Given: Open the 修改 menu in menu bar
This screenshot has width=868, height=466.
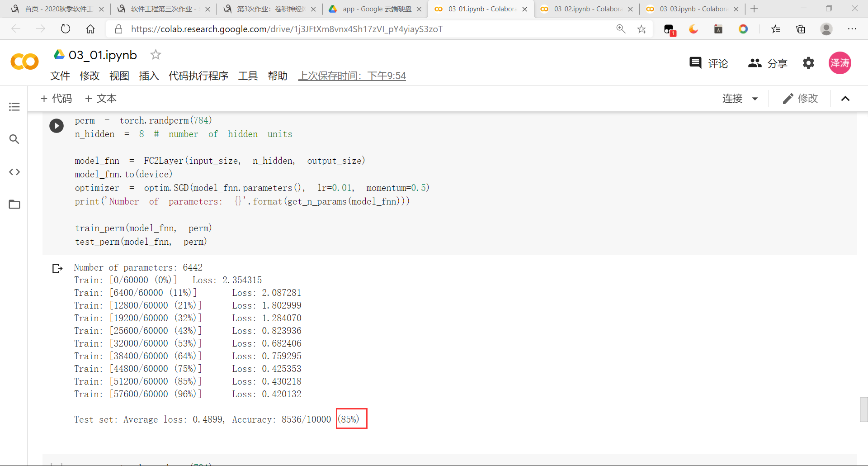Looking at the screenshot, I should pos(90,76).
